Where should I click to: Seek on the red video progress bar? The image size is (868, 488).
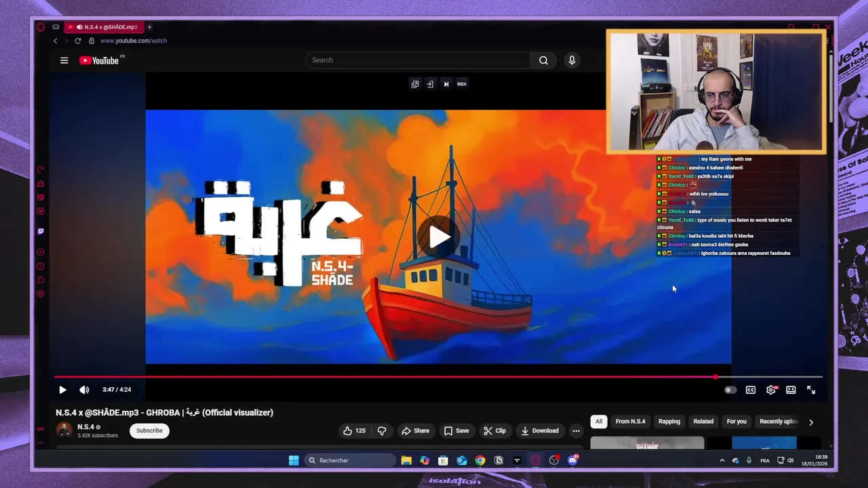(x=438, y=377)
